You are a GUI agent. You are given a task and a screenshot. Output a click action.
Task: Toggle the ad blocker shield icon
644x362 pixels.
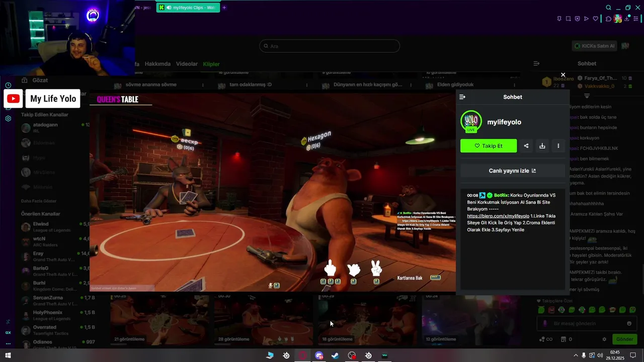pyautogui.click(x=577, y=19)
